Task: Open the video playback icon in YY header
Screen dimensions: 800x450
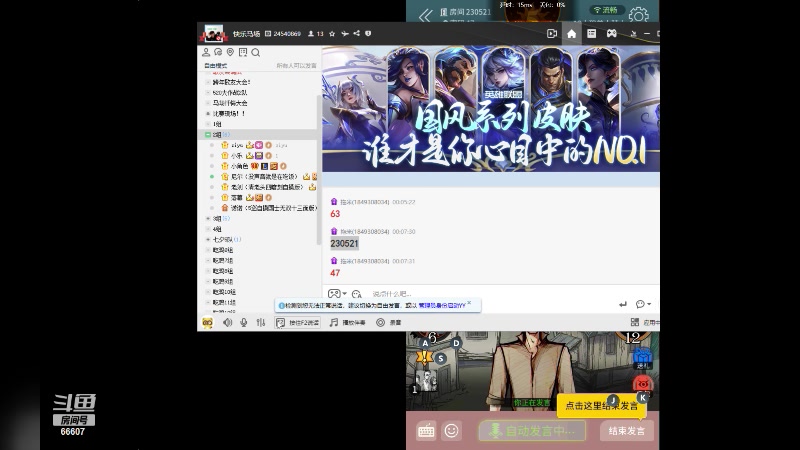Action: coord(552,34)
